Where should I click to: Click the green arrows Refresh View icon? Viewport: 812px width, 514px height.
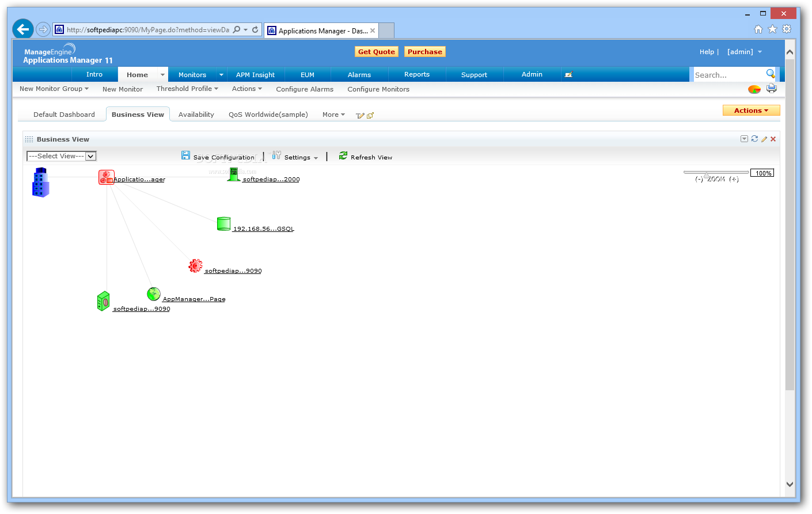tap(343, 155)
